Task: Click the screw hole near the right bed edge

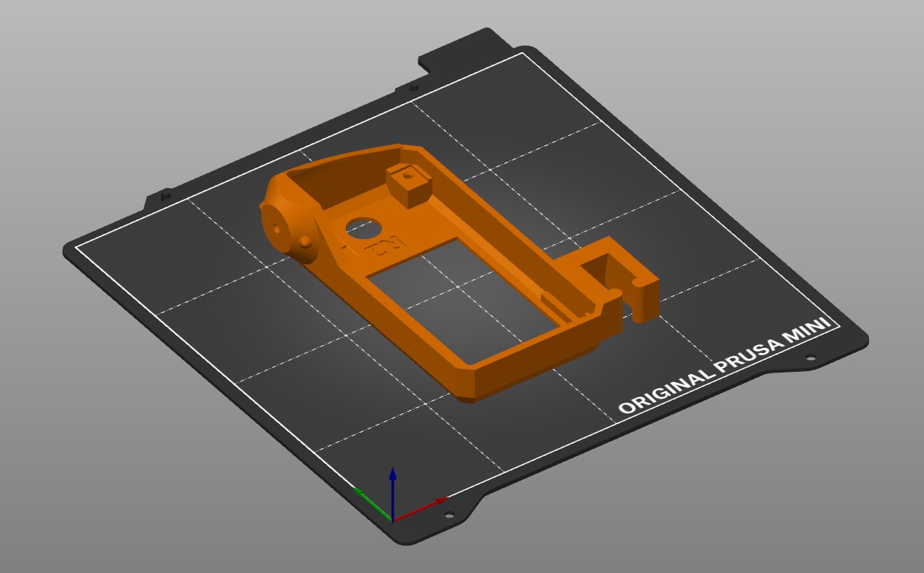Action: 810,357
